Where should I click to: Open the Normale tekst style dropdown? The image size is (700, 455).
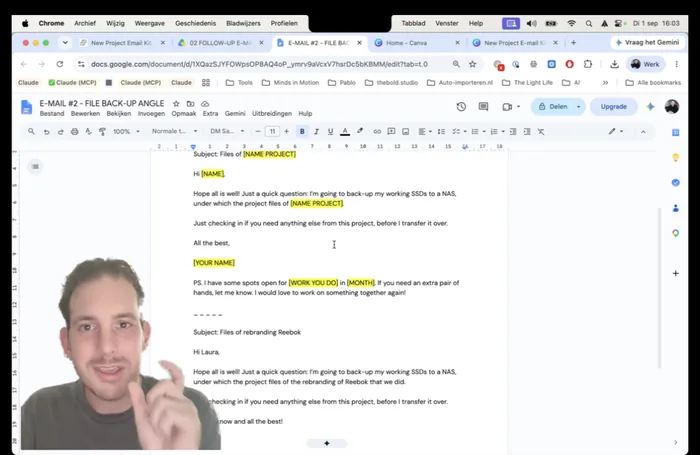pyautogui.click(x=174, y=131)
